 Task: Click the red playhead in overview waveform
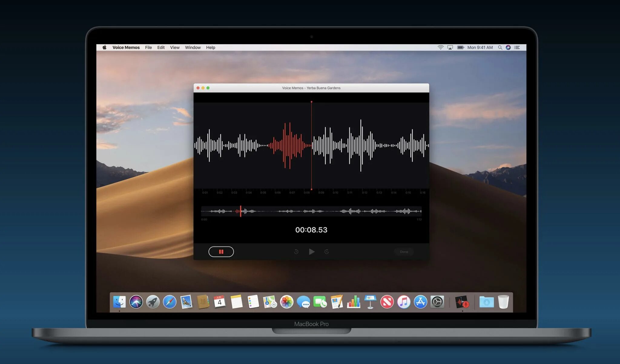(241, 211)
